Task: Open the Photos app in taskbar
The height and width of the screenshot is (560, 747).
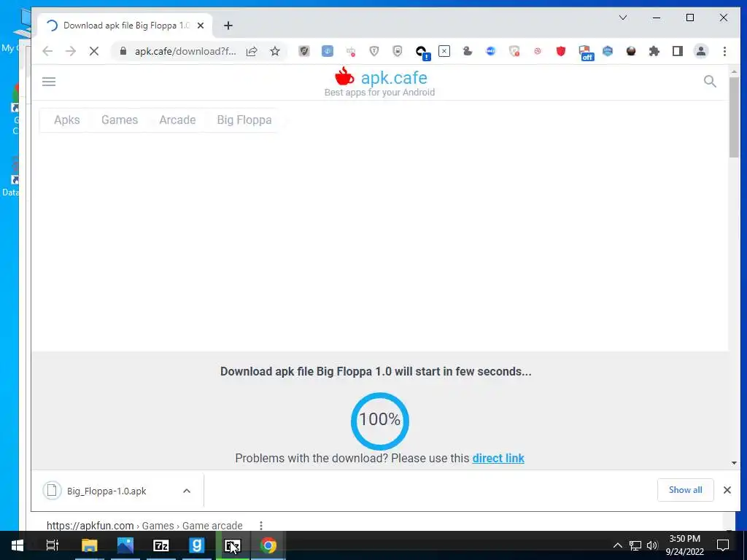Action: 125,545
